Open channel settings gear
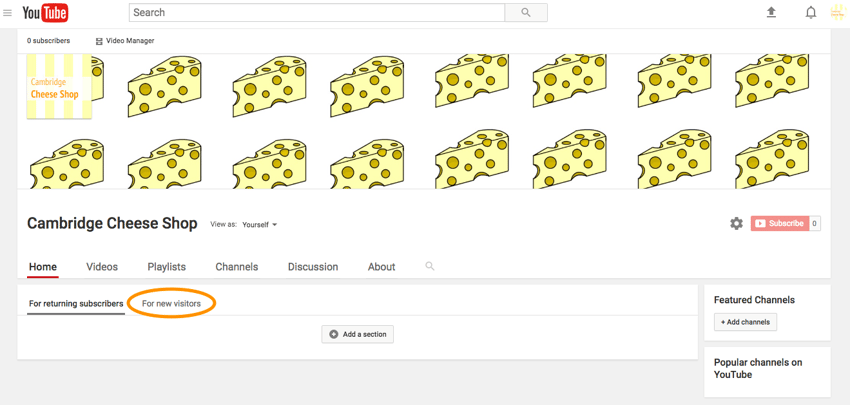The image size is (850, 405). point(736,223)
